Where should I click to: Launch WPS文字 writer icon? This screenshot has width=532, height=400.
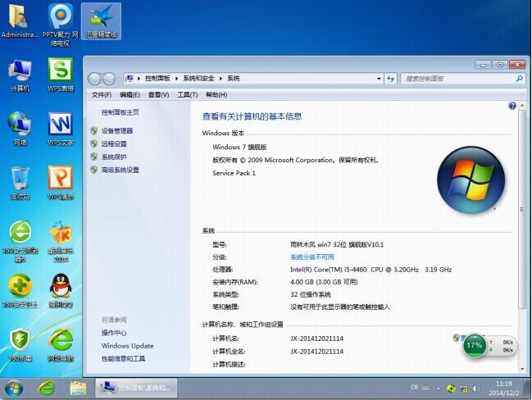pos(61,129)
